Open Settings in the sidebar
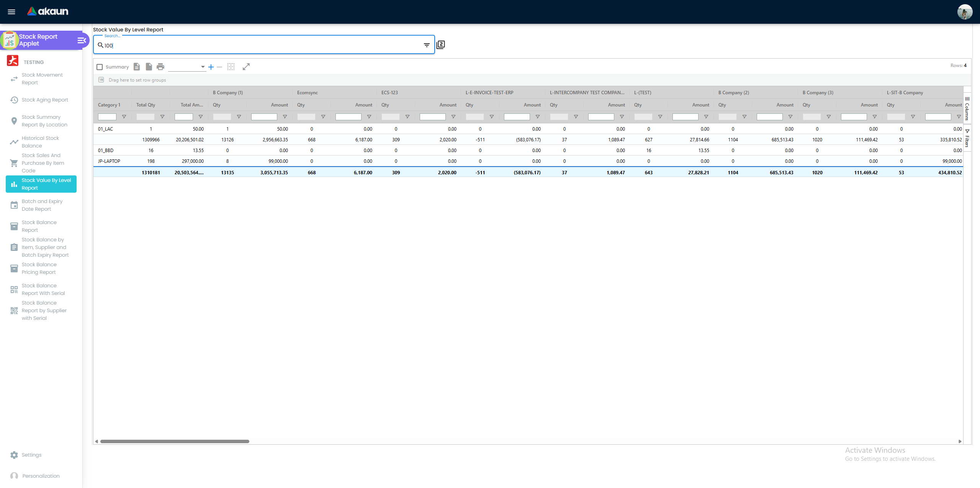Image resolution: width=980 pixels, height=488 pixels. point(31,455)
